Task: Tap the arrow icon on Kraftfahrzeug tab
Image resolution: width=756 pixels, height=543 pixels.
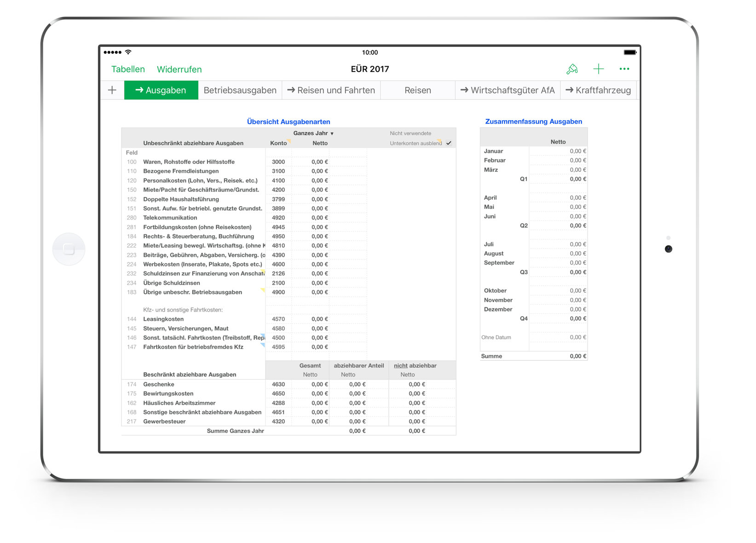Action: point(569,90)
